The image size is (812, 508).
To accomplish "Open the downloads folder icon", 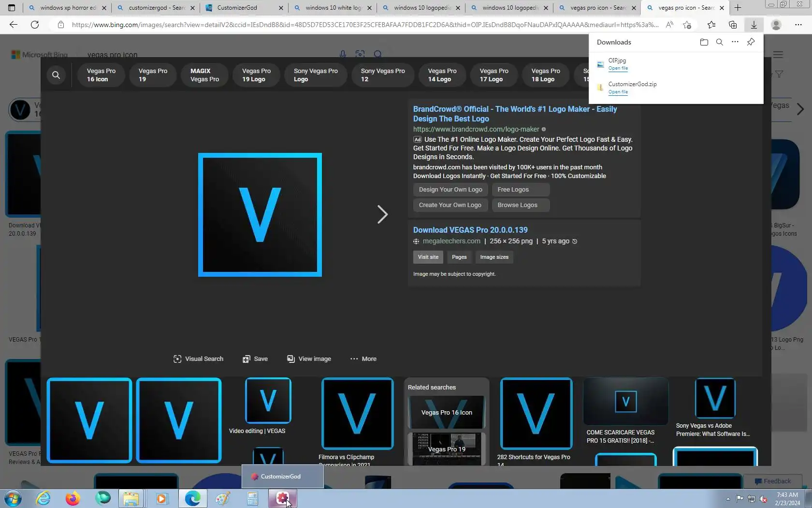I will pyautogui.click(x=704, y=42).
